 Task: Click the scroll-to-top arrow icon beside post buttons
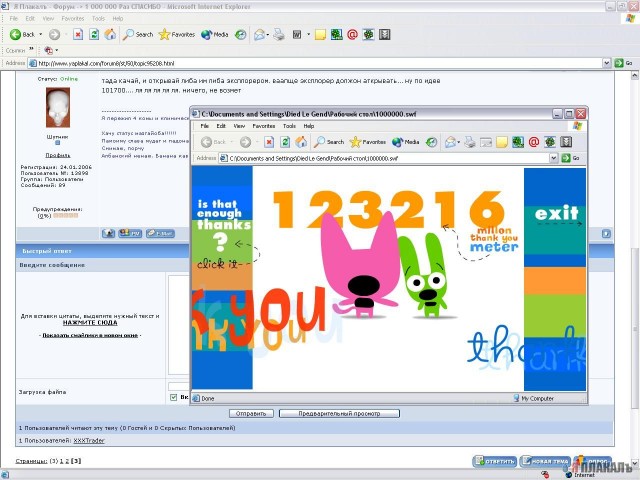tap(606, 233)
